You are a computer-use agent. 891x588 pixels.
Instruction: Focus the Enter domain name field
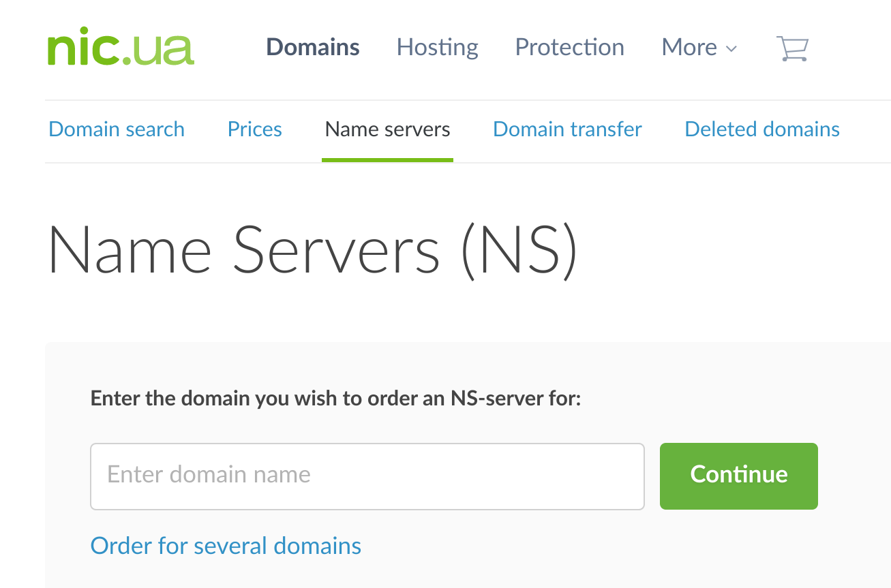tap(367, 476)
